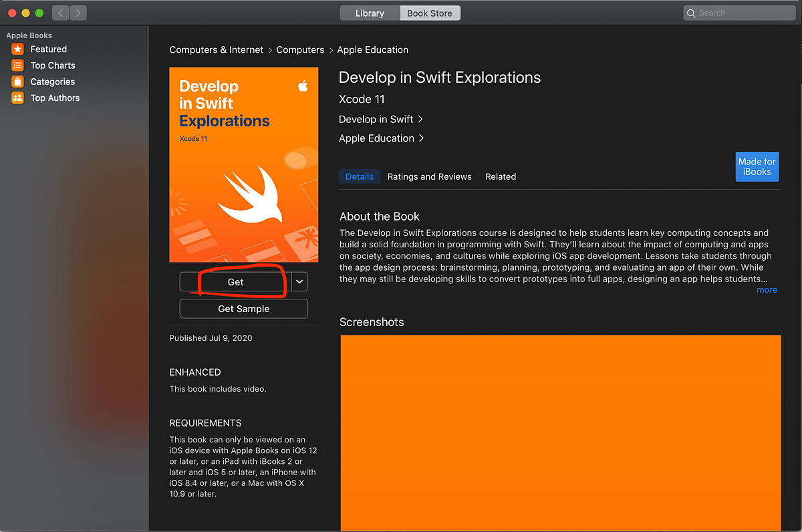This screenshot has width=802, height=532.
Task: Switch to the Book Store tab
Action: coord(430,13)
